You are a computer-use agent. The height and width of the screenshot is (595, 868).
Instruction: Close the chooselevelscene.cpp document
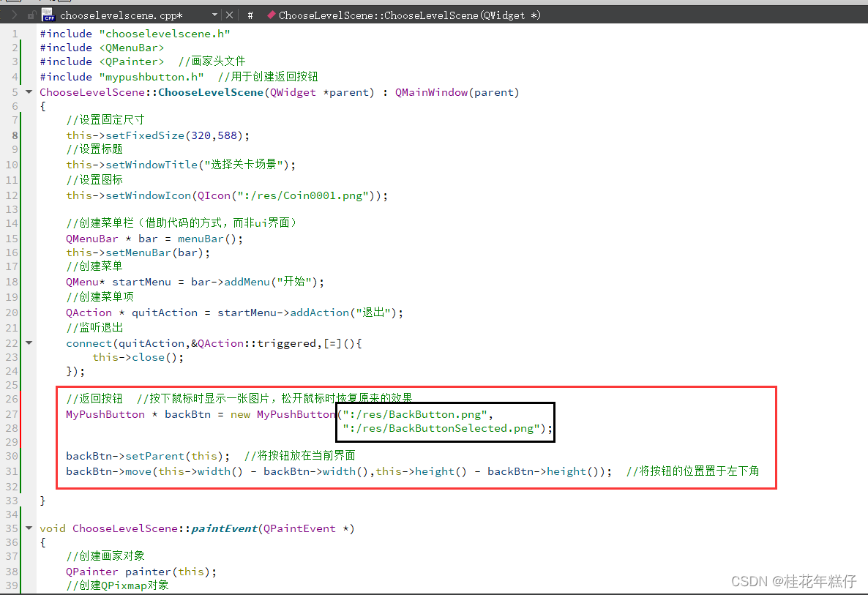(229, 15)
